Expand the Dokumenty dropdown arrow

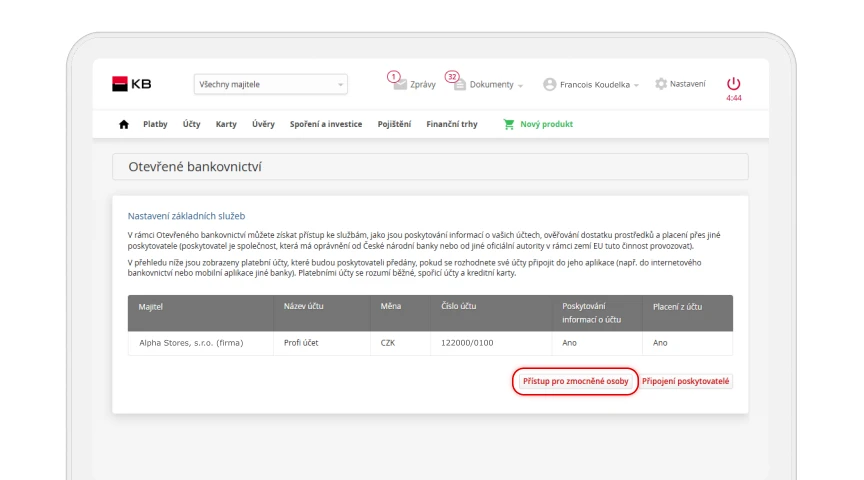(521, 85)
